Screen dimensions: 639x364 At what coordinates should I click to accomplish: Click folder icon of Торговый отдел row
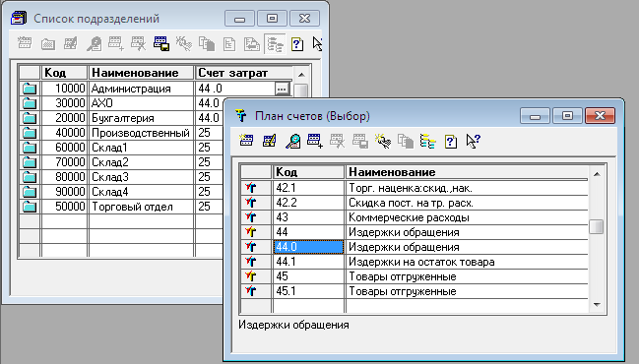pyautogui.click(x=30, y=207)
